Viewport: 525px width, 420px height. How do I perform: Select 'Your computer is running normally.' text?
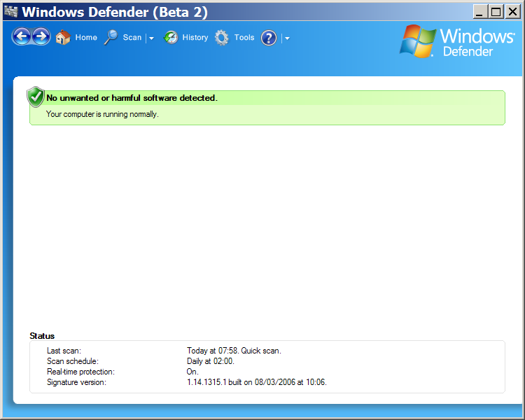[102, 114]
